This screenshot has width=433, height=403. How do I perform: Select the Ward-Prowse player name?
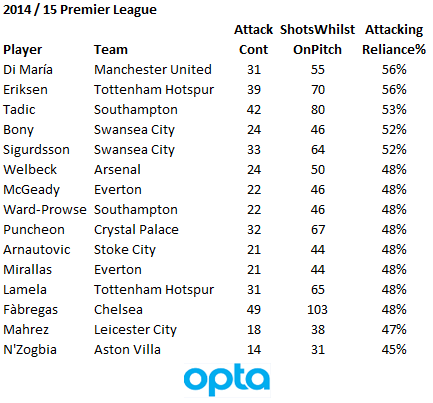coord(45,210)
